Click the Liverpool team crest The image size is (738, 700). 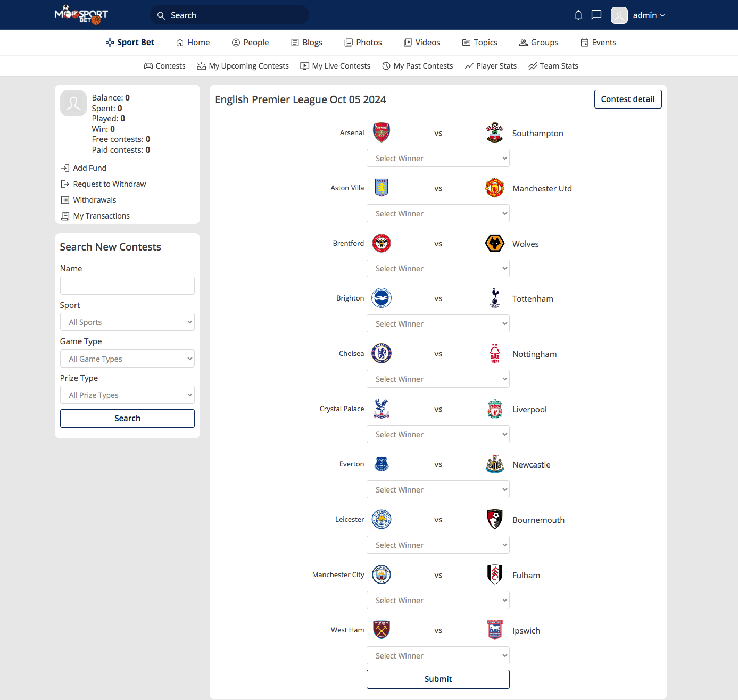[495, 409]
